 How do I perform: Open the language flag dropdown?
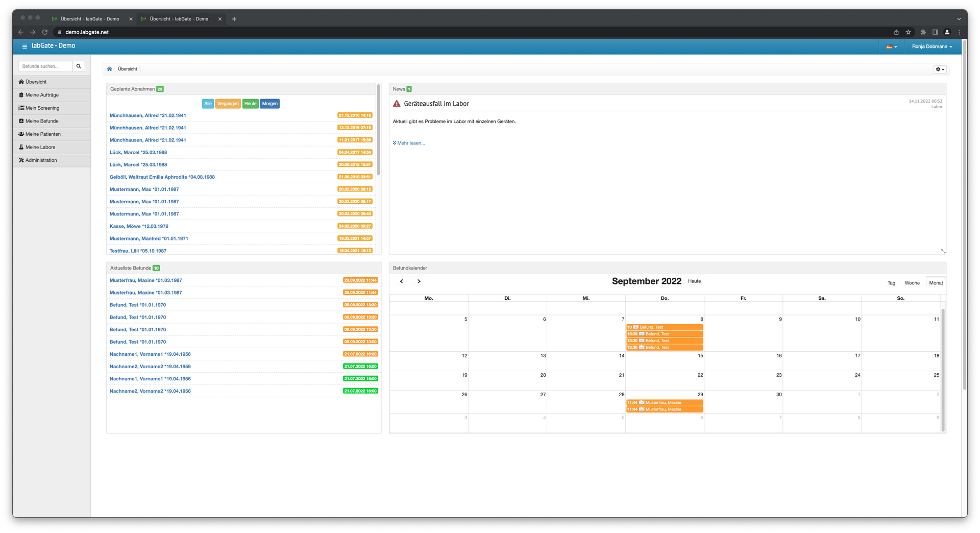pyautogui.click(x=891, y=46)
